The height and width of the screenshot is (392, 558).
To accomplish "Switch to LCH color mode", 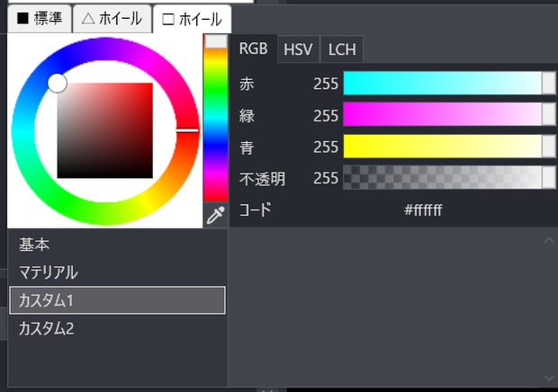I will click(342, 49).
